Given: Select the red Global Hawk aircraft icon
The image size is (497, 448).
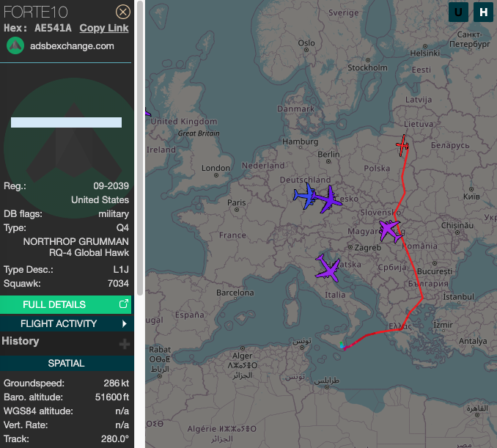Looking at the screenshot, I should (x=402, y=144).
